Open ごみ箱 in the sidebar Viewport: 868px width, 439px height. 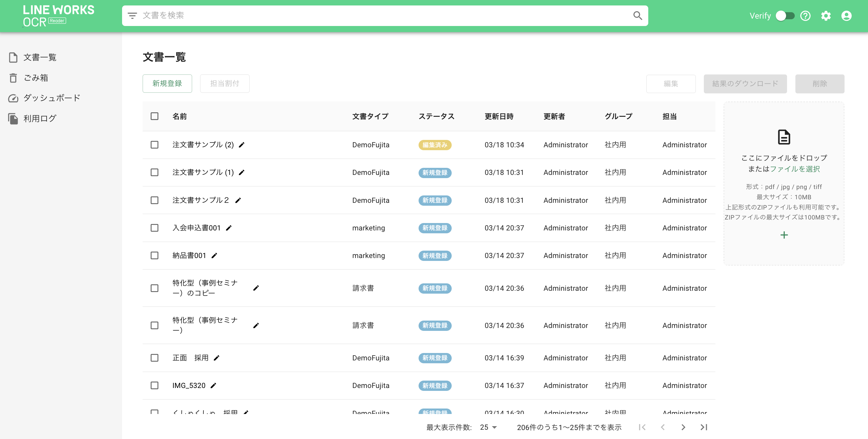(x=36, y=78)
